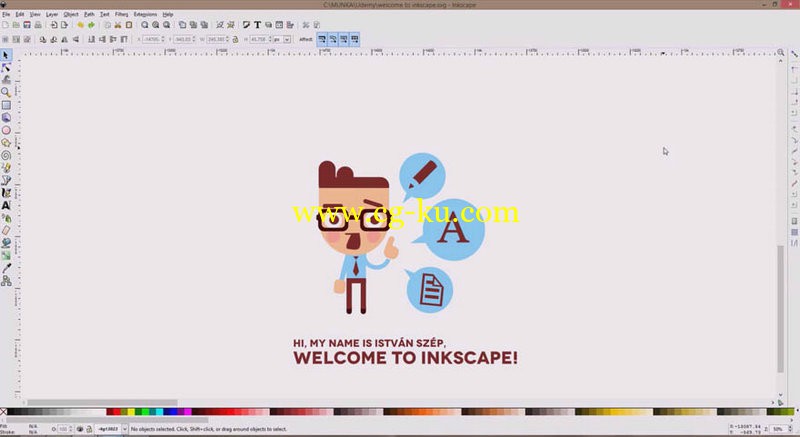The image size is (800, 437).
Task: Increase the Y position stepper
Action: tap(194, 38)
